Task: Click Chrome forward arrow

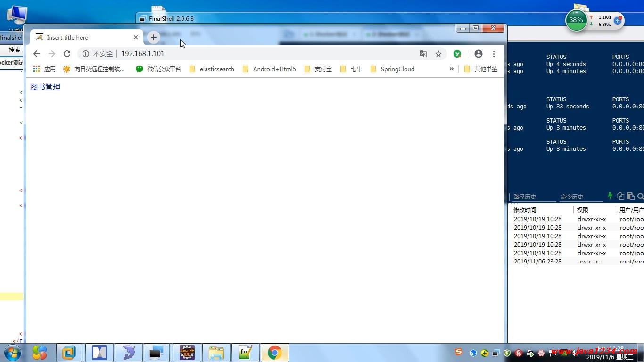Action: coord(52,54)
